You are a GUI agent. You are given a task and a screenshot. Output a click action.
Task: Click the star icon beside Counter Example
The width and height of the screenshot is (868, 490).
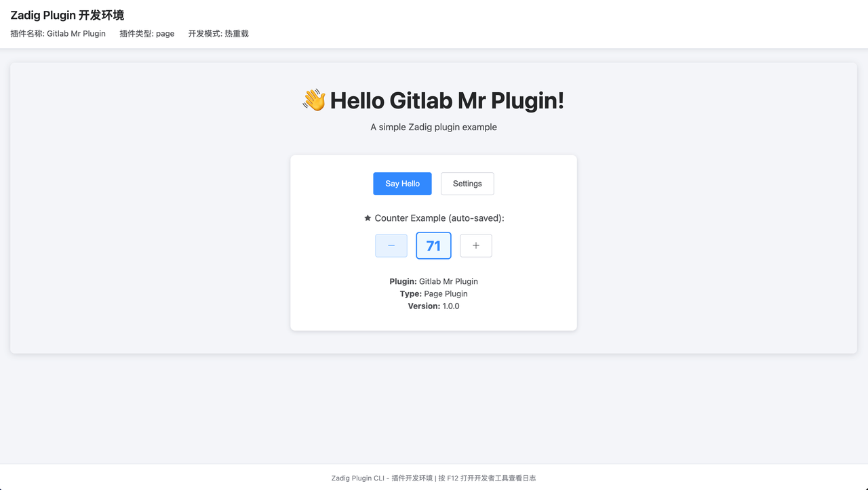point(368,218)
